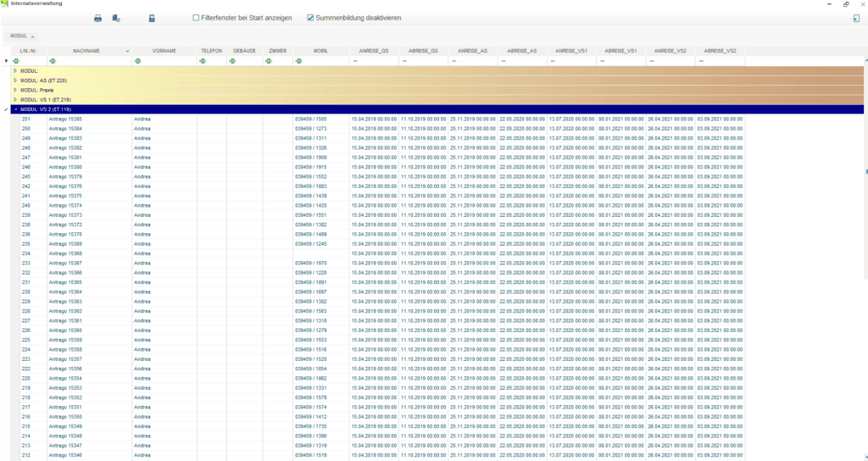868x461 pixels.
Task: Sort by the Lfd.-Nr. column header
Action: pos(29,51)
